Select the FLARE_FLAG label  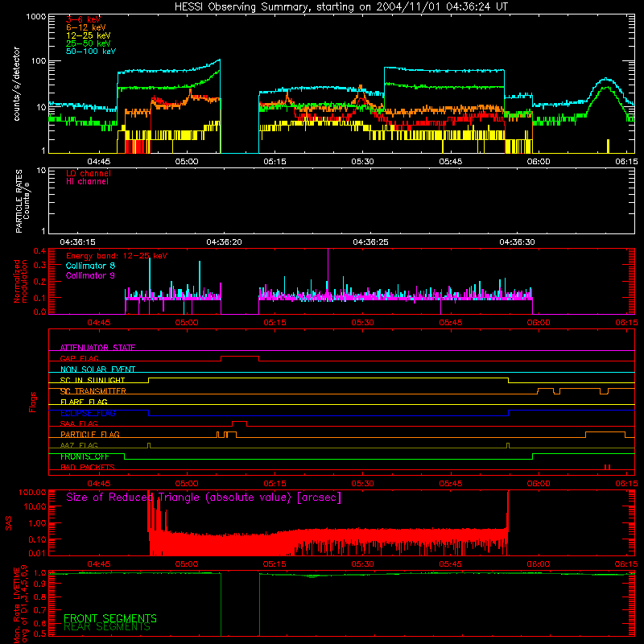pos(84,402)
